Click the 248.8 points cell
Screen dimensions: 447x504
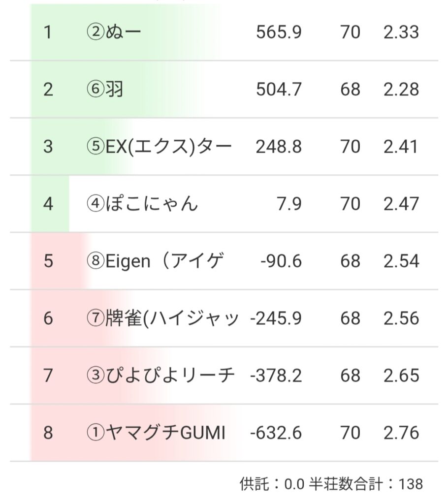coord(279,147)
